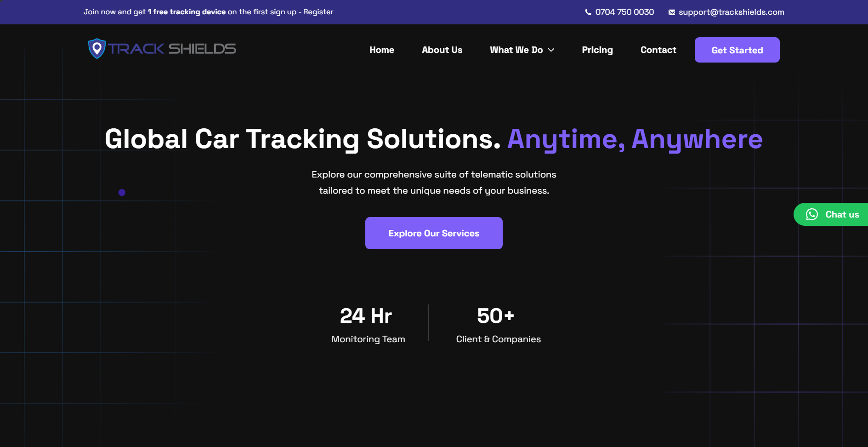Expand the chevron beside What We Do

click(551, 51)
